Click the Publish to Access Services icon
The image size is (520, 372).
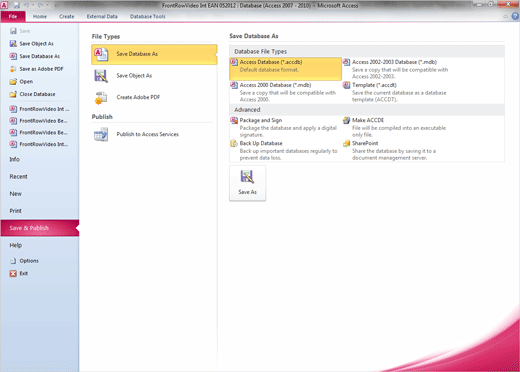[x=101, y=134]
